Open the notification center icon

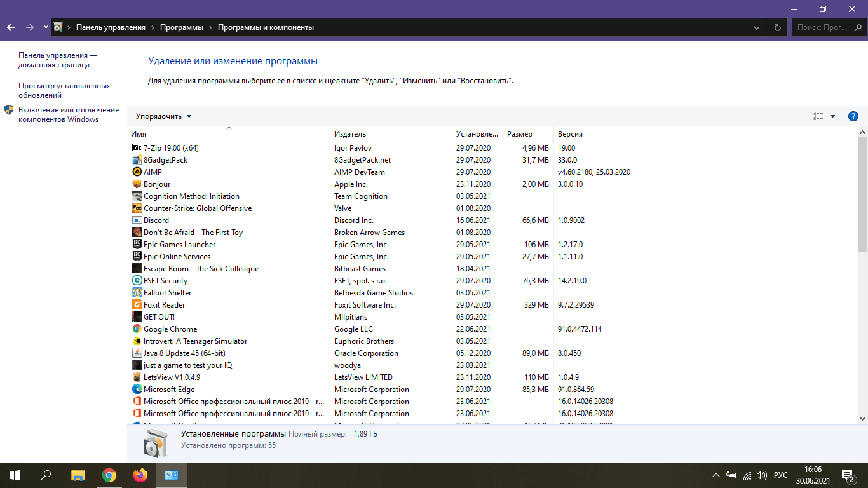[848, 475]
